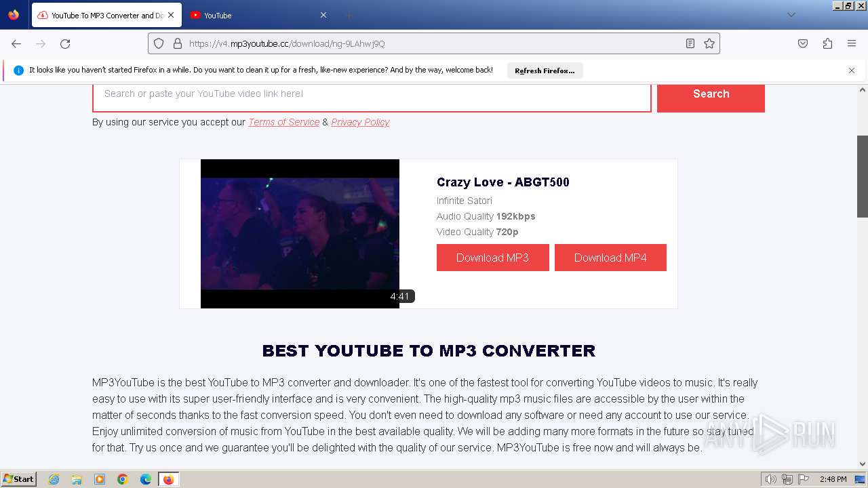Screen dimensions: 868x488
Task: Click the Download MP4 button
Action: [x=610, y=258]
